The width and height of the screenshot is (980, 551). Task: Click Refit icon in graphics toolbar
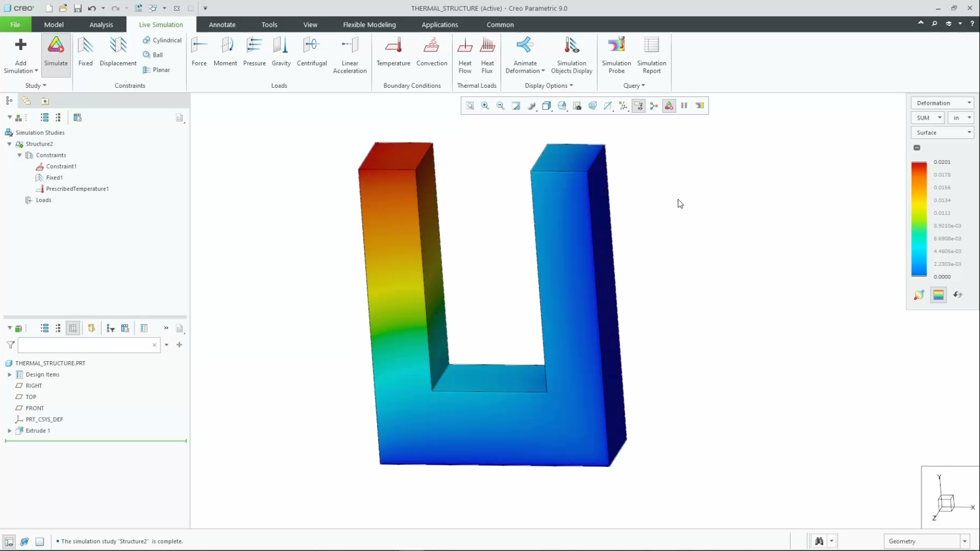point(470,106)
